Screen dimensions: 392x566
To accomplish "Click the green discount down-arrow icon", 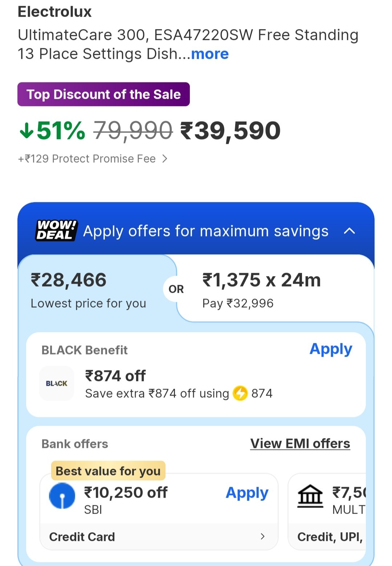I will click(26, 131).
